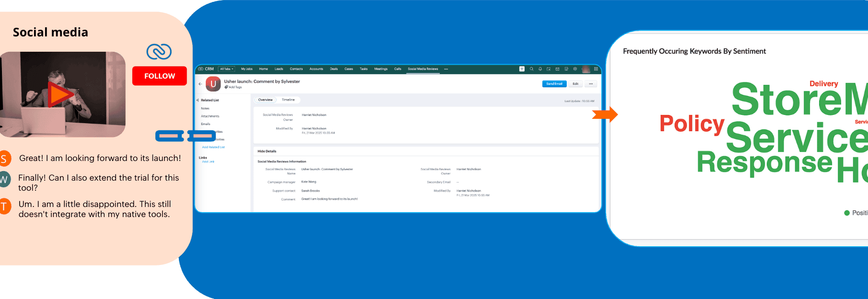Click Hide Details to collapse details
Screen dimensions: 868x299
coord(267,151)
